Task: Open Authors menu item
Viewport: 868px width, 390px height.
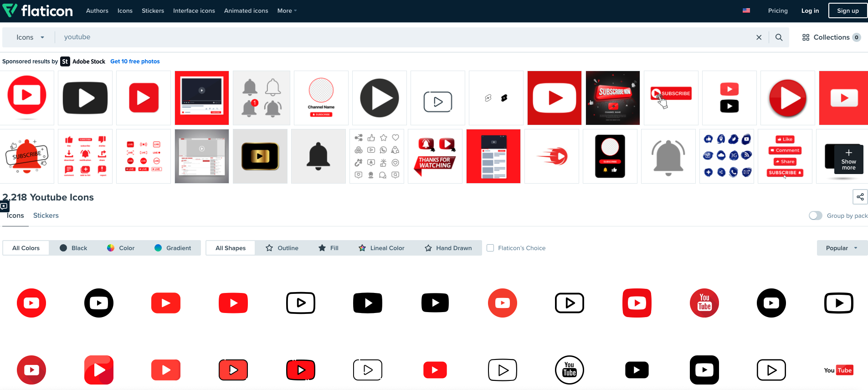Action: (x=97, y=10)
